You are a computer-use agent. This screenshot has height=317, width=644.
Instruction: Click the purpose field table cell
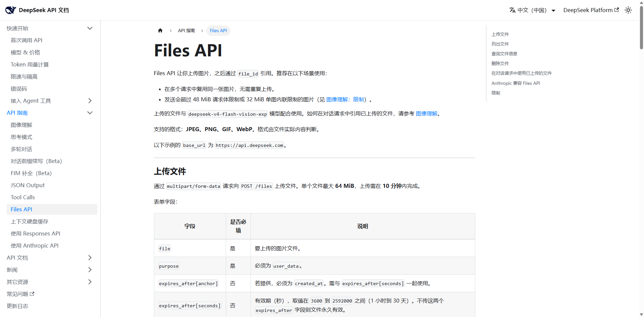[190, 266]
